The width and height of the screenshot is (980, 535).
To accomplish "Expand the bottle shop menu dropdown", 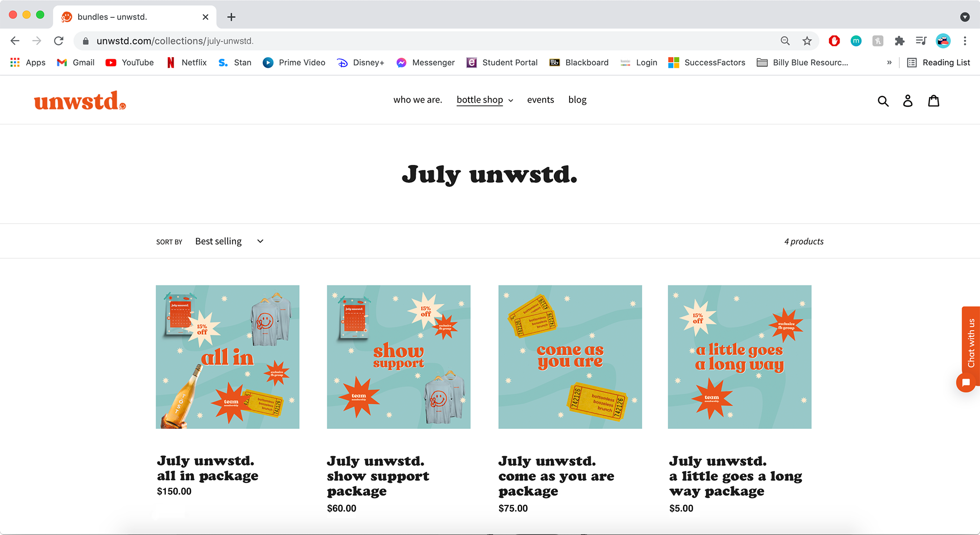I will point(485,100).
